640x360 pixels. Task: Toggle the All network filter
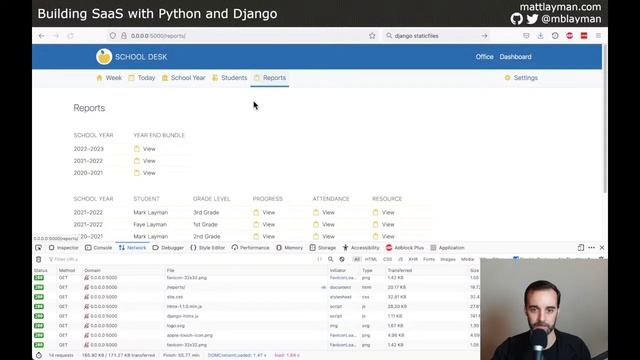(x=357, y=259)
